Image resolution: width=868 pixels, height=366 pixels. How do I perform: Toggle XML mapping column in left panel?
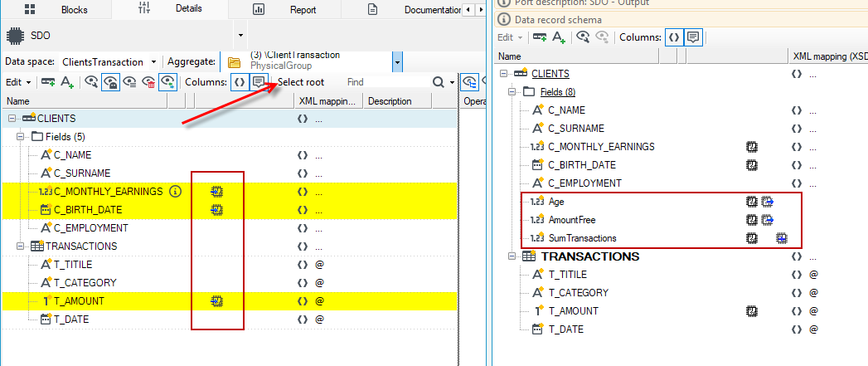pos(239,82)
